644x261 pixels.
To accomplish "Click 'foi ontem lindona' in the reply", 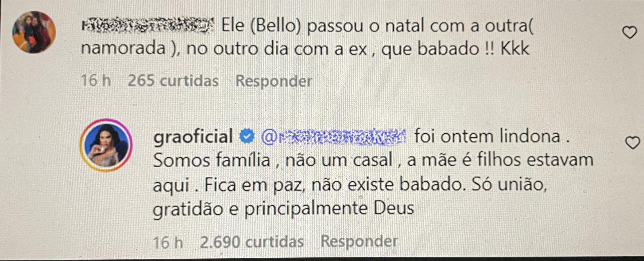I will [x=487, y=136].
